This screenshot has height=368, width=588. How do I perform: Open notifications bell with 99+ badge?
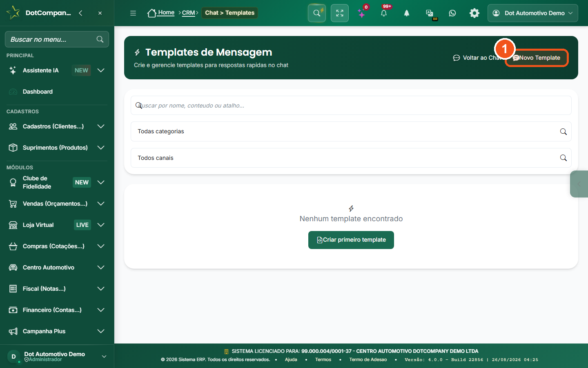click(384, 13)
